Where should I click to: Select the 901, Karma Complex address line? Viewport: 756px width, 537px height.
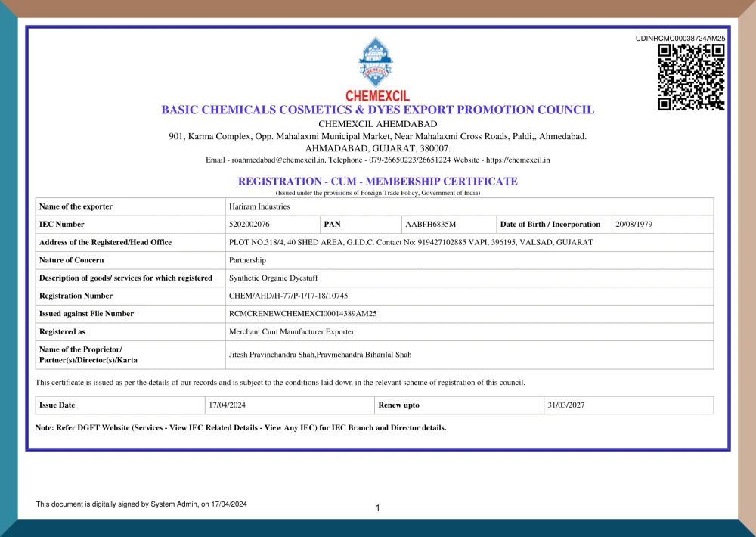[377, 137]
